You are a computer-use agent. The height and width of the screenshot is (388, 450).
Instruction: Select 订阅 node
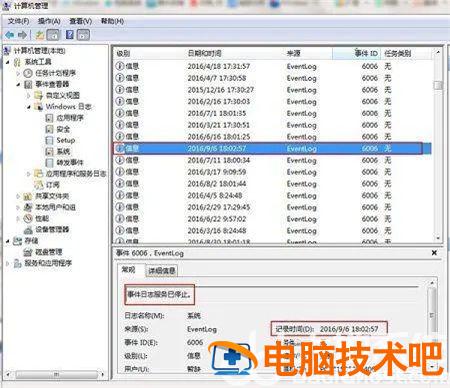53,185
